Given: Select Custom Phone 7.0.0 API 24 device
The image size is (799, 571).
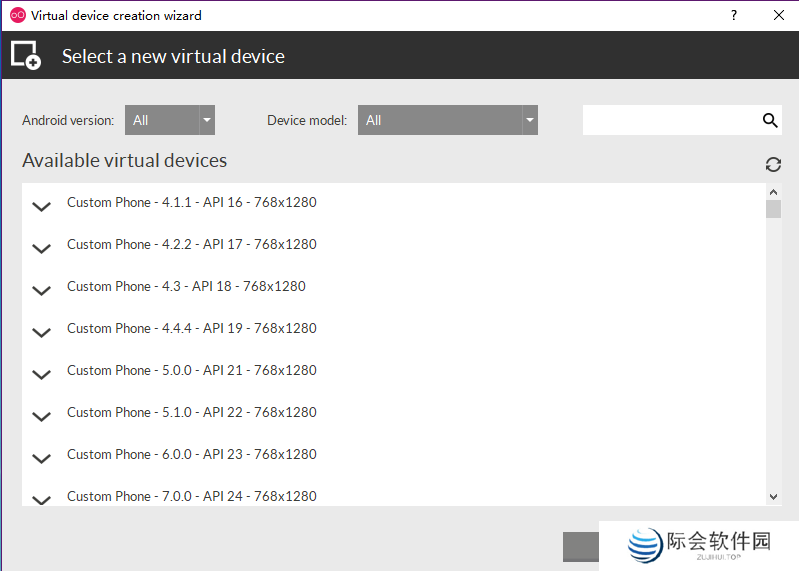Looking at the screenshot, I should 191,496.
